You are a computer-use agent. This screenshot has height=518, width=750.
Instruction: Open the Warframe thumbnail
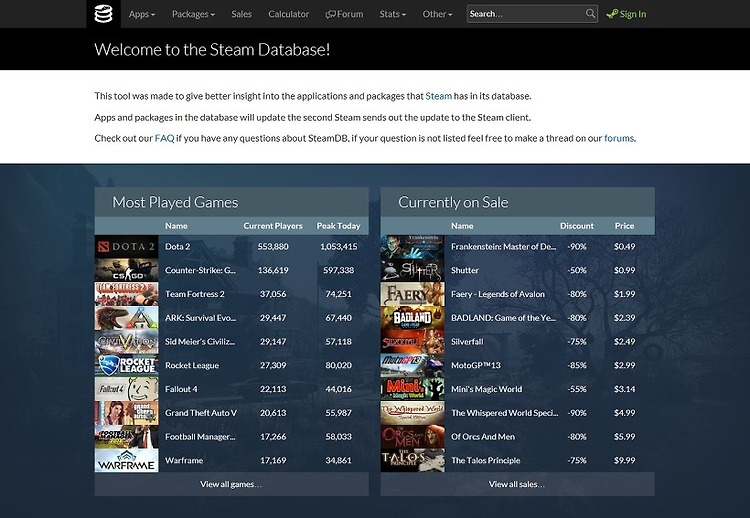coord(126,461)
